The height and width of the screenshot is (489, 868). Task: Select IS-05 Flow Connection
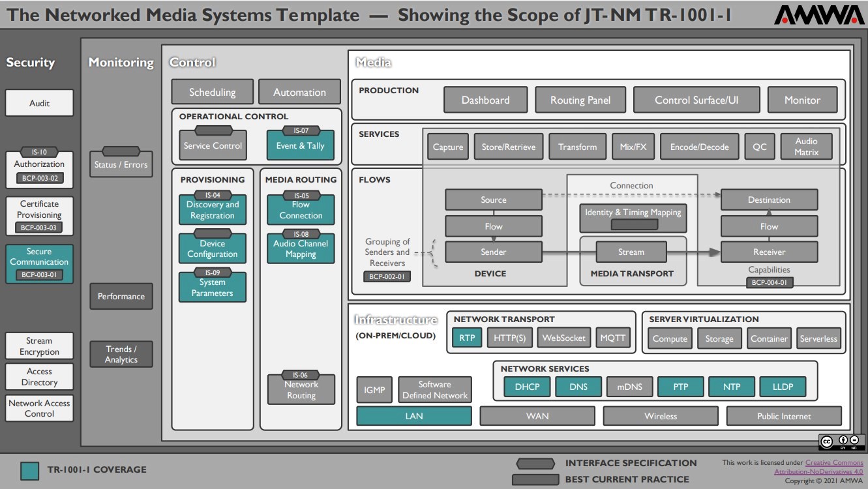coord(301,209)
